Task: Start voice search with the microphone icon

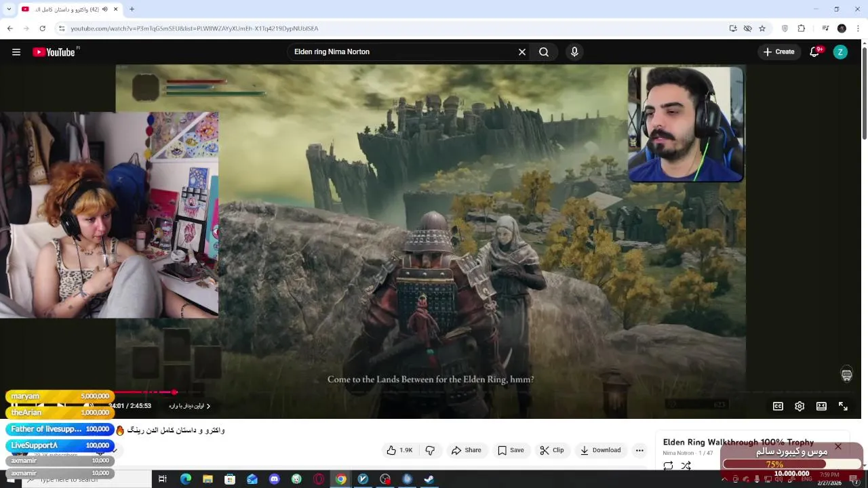Action: tap(574, 52)
